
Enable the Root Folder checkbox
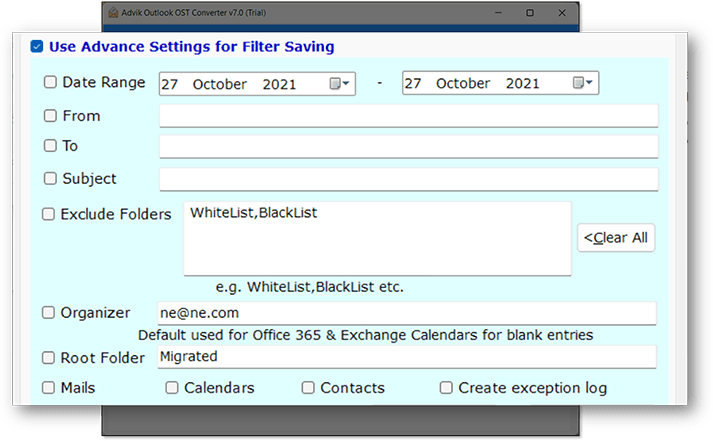coord(48,358)
